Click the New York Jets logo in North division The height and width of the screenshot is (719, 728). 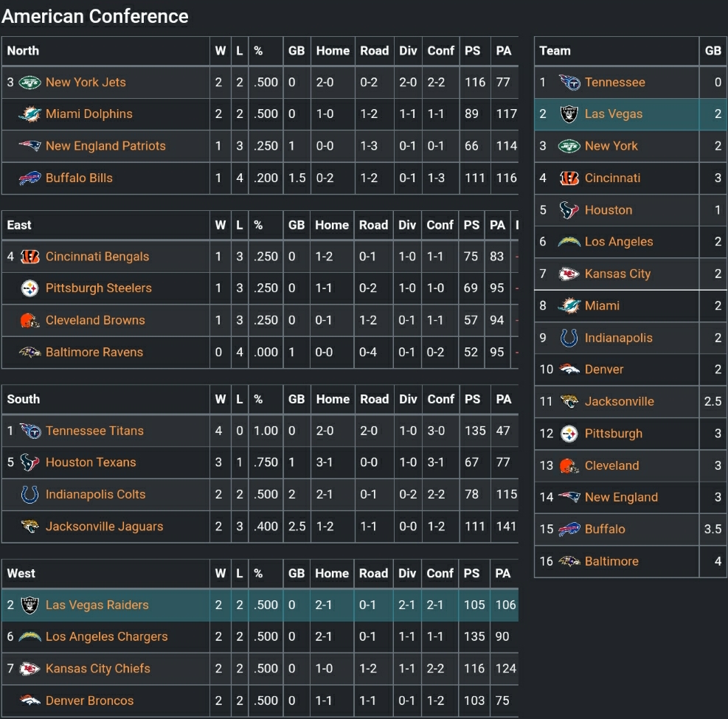coord(30,83)
